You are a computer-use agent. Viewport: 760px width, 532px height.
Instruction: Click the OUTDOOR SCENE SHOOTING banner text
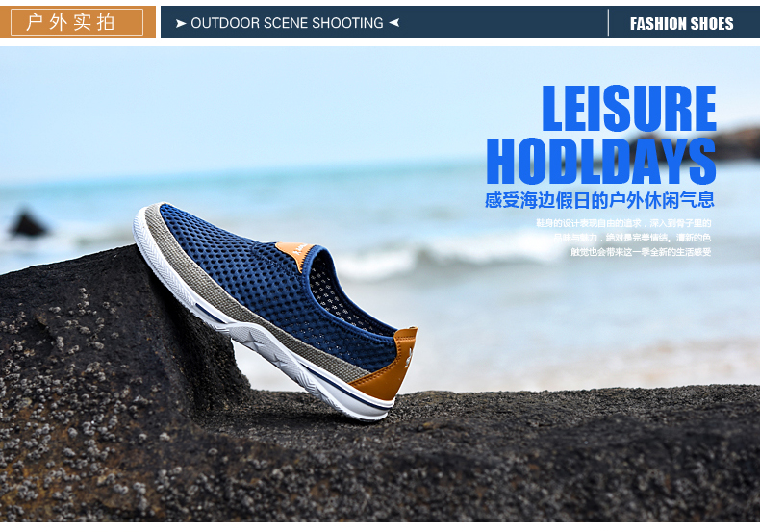(x=287, y=23)
